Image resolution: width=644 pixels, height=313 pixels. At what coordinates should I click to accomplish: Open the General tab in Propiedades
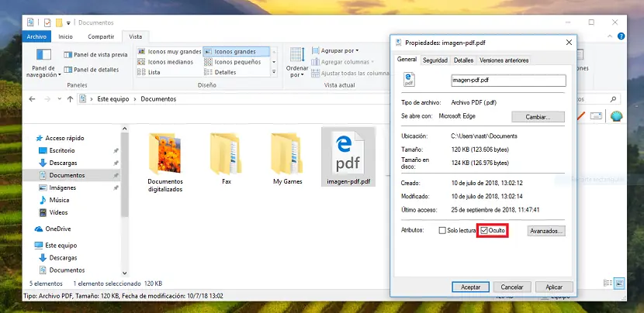click(407, 60)
